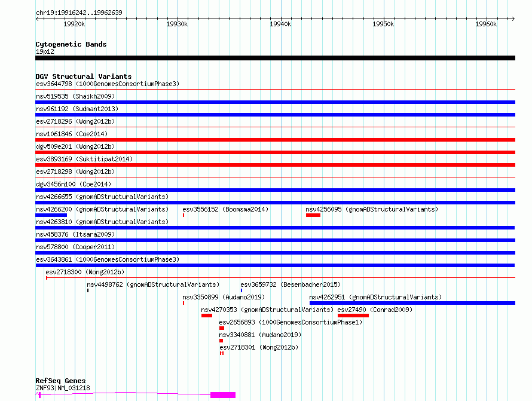Screen dimensions: 532x401
Task: Click the 19950k ruler tick label
Action: 383,24
